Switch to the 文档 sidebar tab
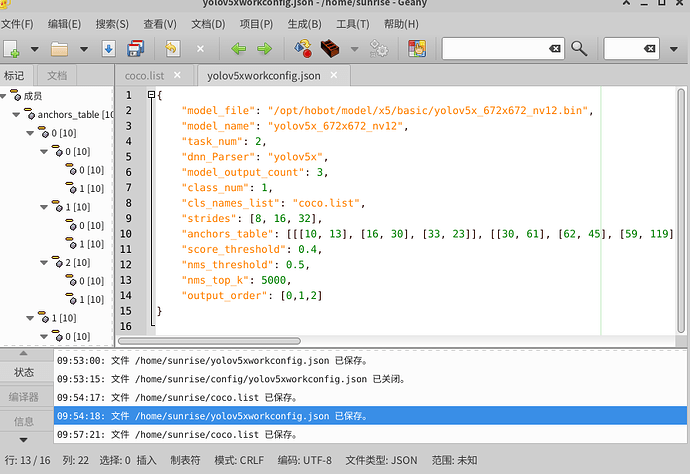 tap(57, 76)
